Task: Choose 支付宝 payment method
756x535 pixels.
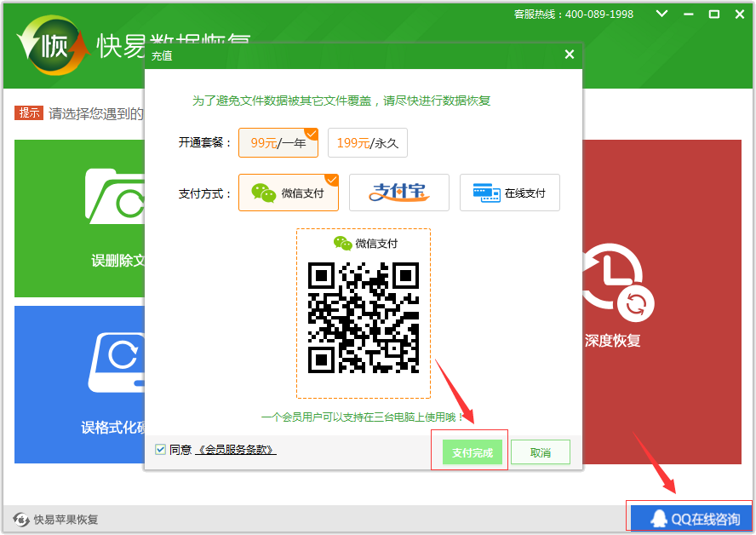Action: pyautogui.click(x=398, y=193)
